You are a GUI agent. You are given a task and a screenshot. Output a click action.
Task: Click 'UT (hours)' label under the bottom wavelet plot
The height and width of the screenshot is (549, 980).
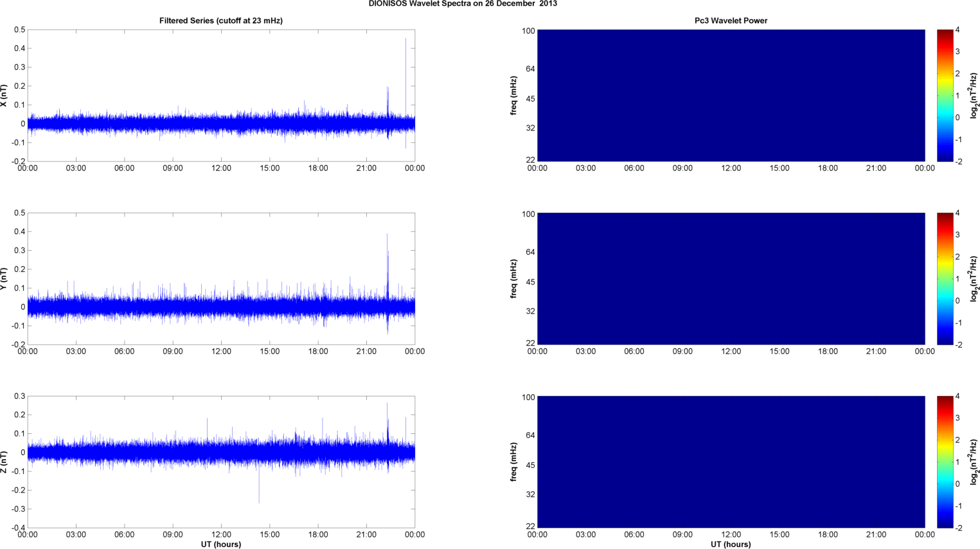(731, 544)
